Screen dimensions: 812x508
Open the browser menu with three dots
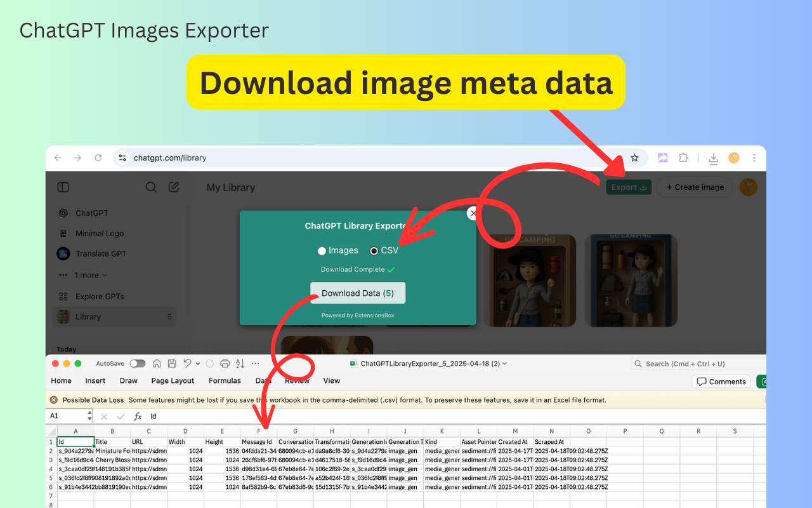click(x=754, y=157)
